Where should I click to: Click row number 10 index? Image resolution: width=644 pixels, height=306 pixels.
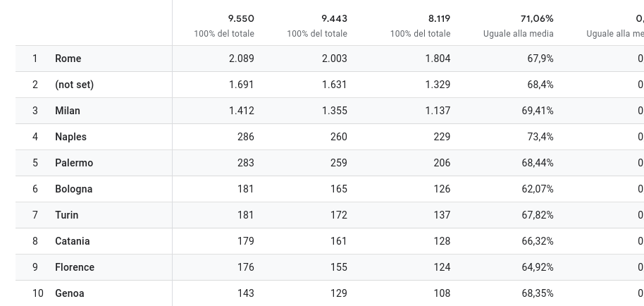pos(37,293)
